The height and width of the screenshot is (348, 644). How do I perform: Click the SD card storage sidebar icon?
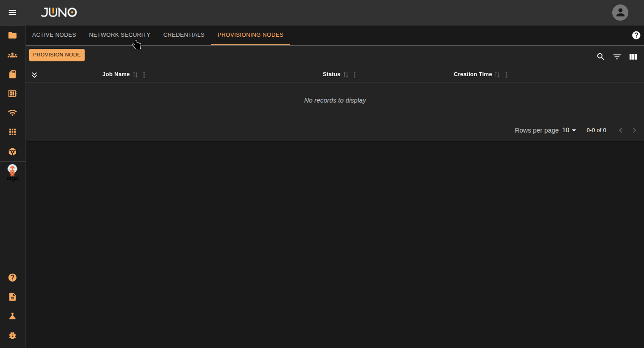(x=13, y=74)
